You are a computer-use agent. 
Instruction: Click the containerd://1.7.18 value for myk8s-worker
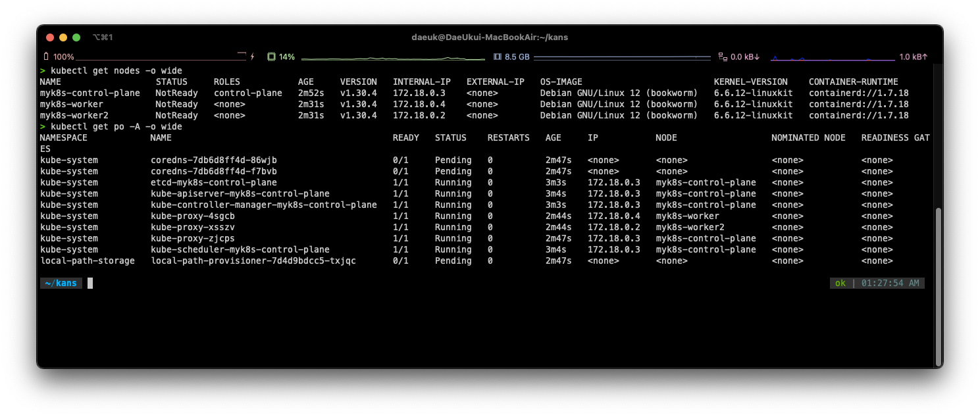pyautogui.click(x=859, y=104)
